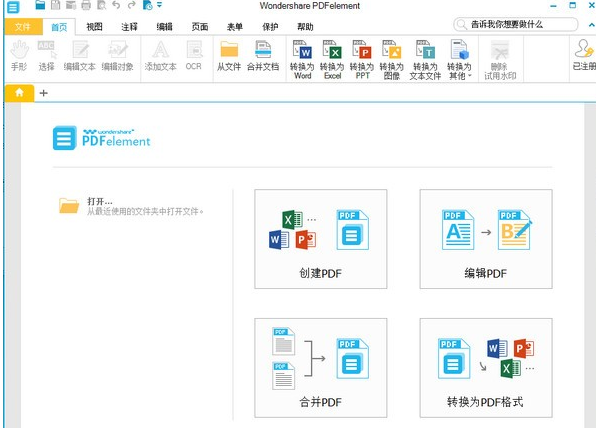Click the 合并PDF tile
The width and height of the screenshot is (596, 428).
pyautogui.click(x=321, y=368)
